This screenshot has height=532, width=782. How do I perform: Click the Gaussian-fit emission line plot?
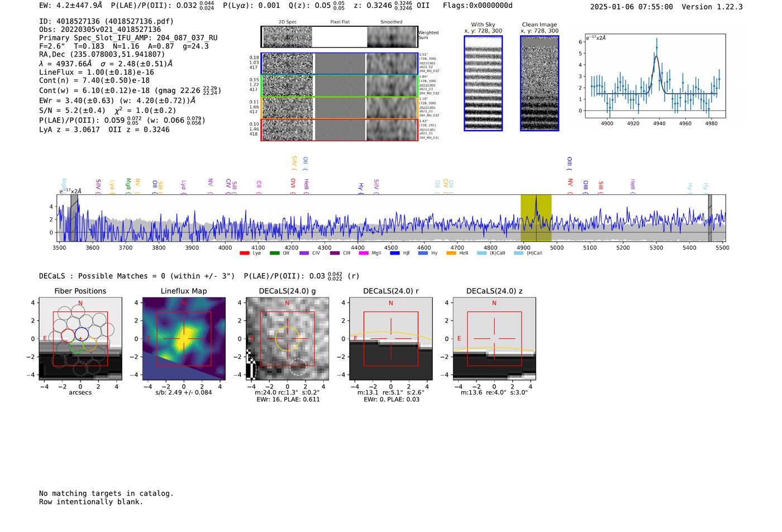coord(655,76)
